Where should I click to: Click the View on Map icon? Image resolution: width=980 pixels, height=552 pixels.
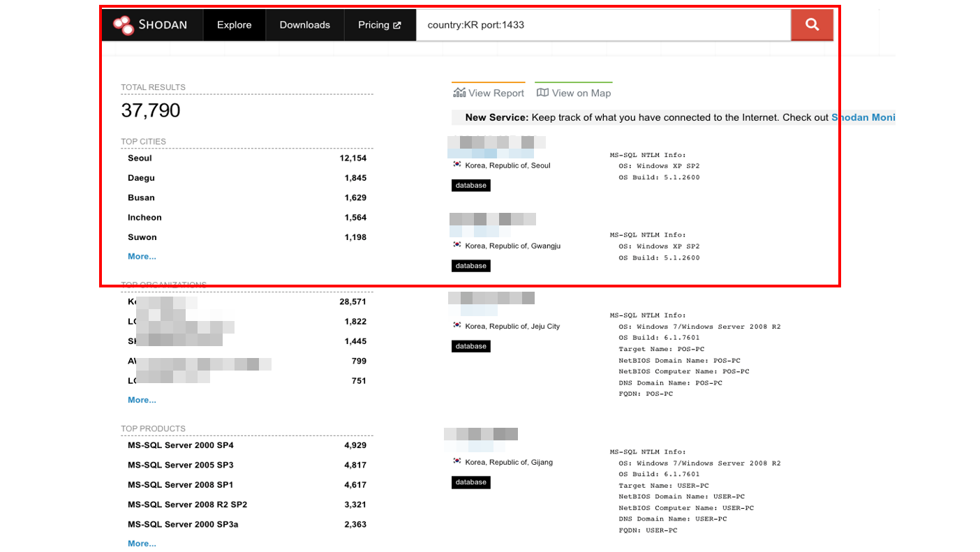[x=542, y=93]
